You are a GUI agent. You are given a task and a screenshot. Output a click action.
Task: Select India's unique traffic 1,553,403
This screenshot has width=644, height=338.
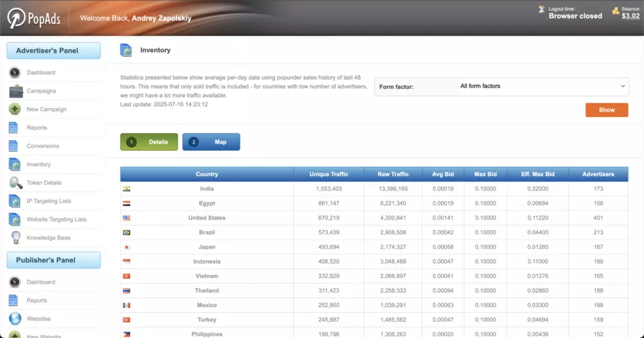point(328,189)
